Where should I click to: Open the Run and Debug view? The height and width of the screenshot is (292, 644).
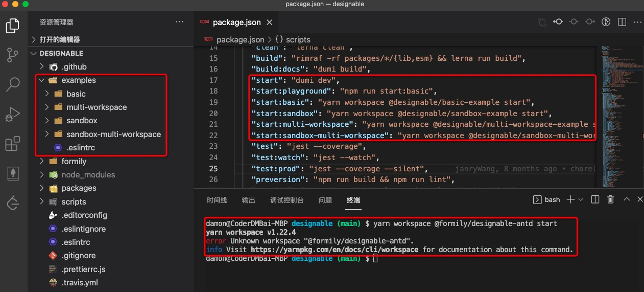[x=13, y=114]
